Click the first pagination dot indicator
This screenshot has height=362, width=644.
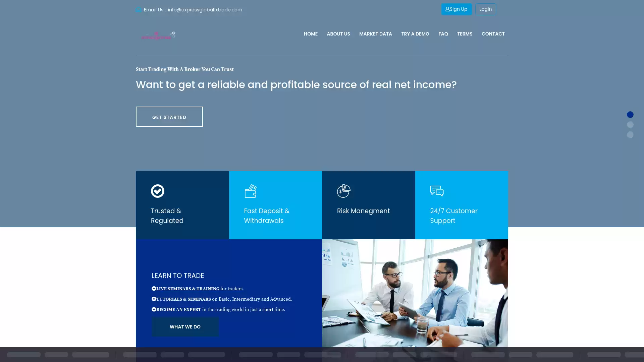(630, 115)
